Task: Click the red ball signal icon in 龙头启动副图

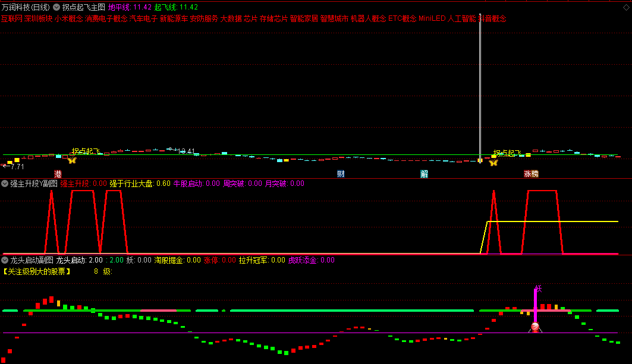Action: [x=535, y=327]
